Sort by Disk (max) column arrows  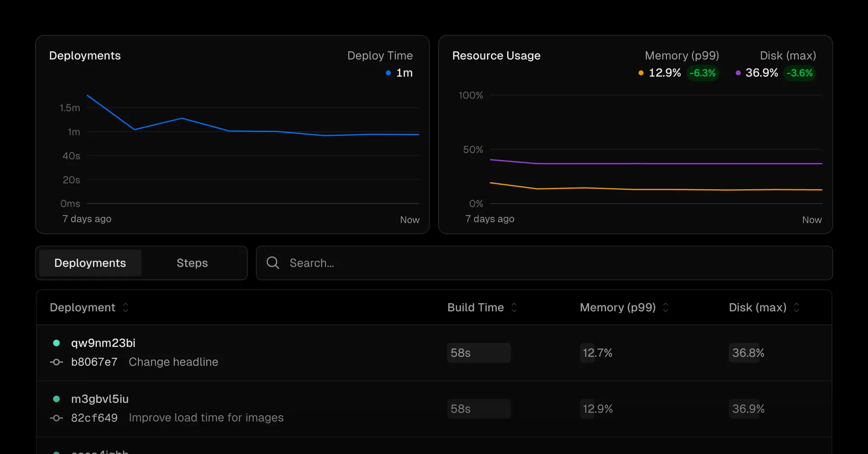pyautogui.click(x=797, y=308)
